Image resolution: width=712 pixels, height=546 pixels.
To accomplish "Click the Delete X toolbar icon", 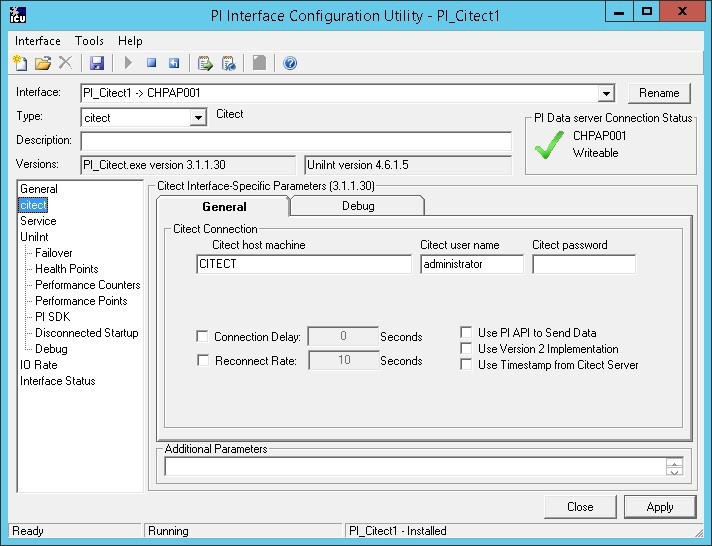I will coord(65,63).
